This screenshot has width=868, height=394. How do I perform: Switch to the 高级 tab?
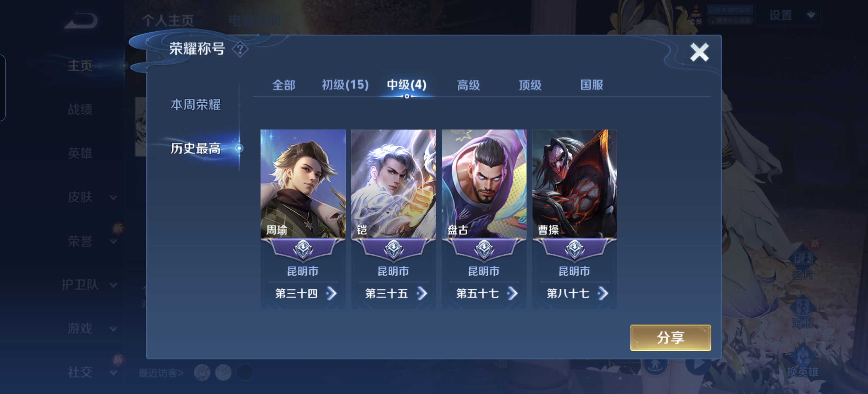pos(468,85)
